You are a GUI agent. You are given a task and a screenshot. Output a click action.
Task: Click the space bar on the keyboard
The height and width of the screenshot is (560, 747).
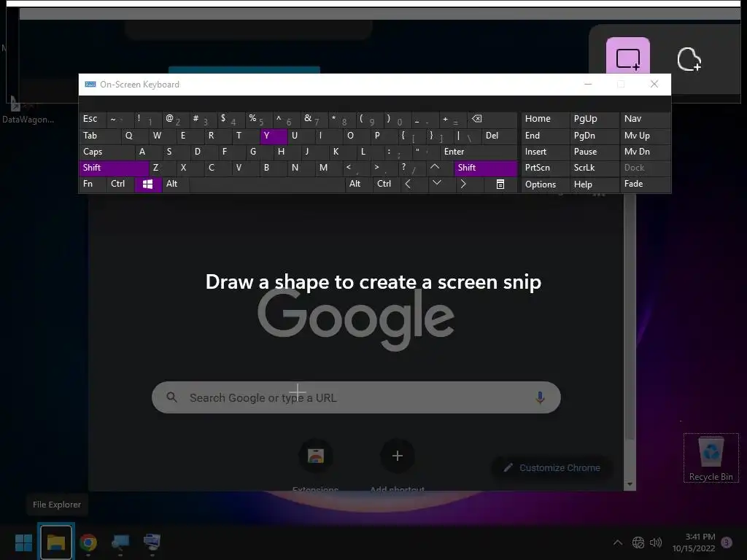click(267, 184)
